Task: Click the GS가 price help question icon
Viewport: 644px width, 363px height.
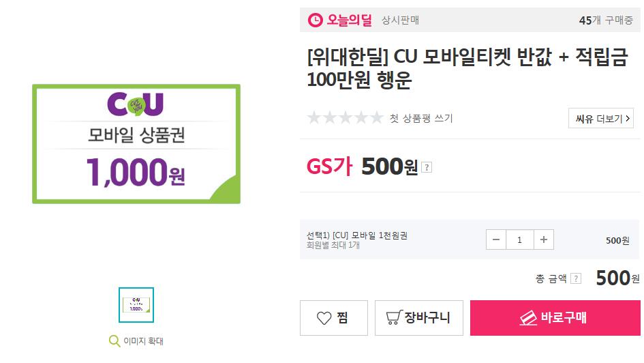Action: pos(427,167)
